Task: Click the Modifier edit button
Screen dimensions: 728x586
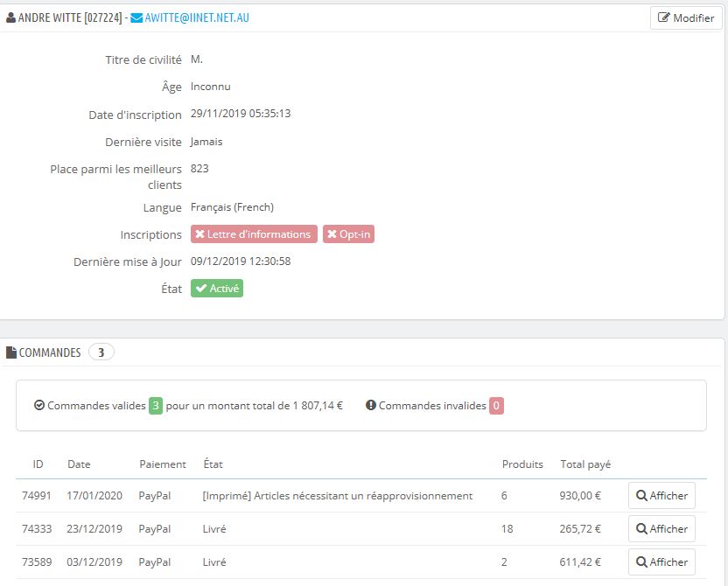Action: coord(686,17)
